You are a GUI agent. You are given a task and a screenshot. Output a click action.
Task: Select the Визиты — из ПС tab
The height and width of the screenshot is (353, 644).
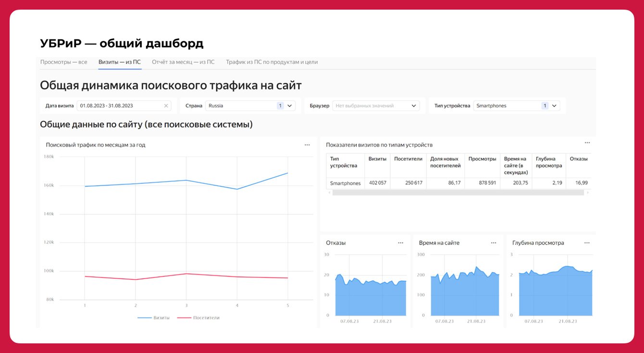[x=120, y=62]
